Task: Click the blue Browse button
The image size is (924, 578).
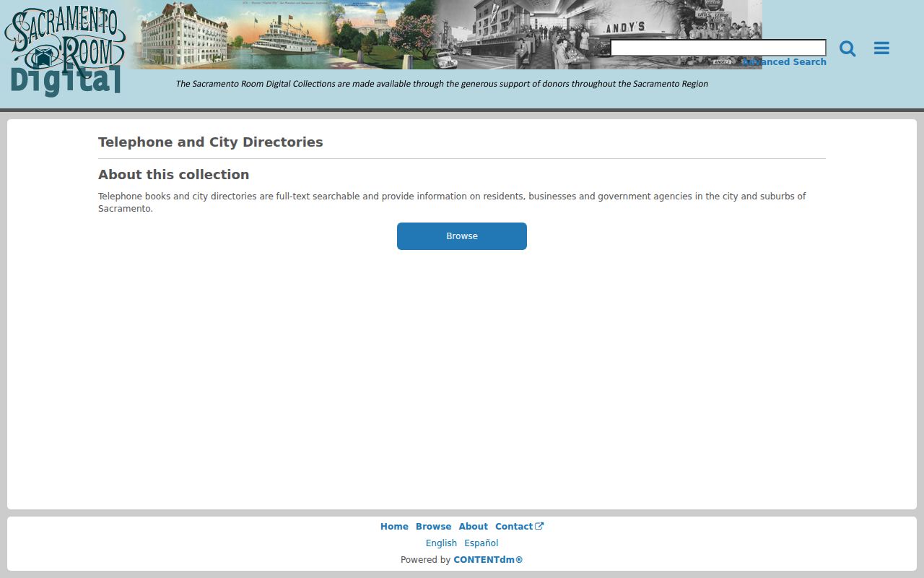Action: (x=462, y=236)
